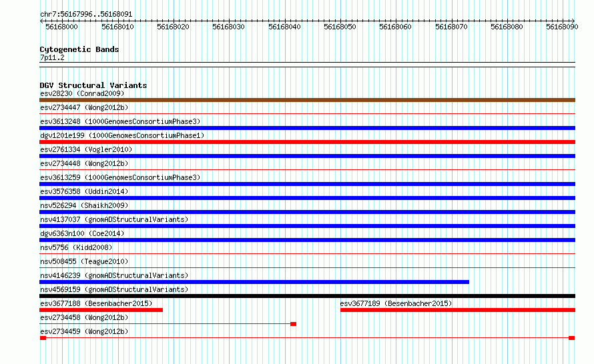
Task: Click ruler position 56168010
Action: [117, 27]
